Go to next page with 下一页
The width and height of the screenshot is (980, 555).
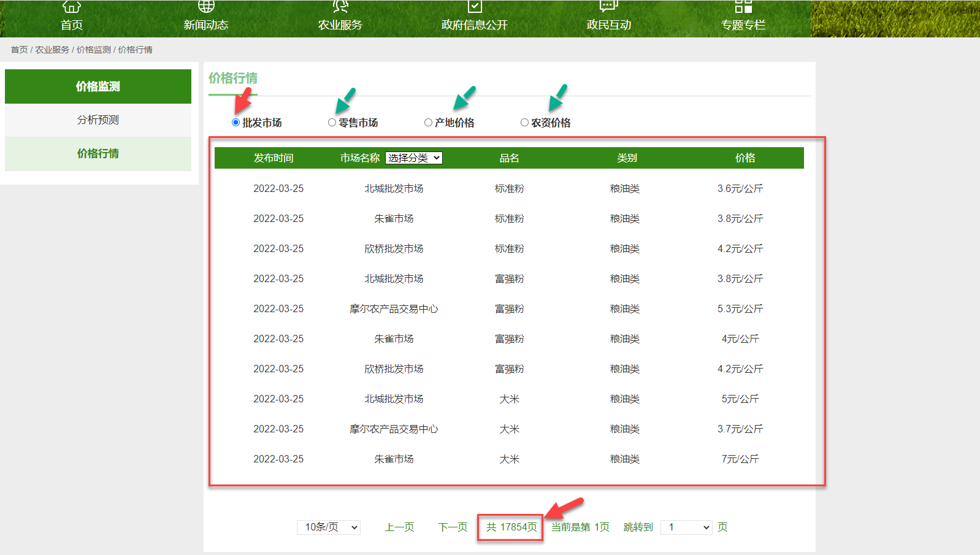click(x=453, y=527)
